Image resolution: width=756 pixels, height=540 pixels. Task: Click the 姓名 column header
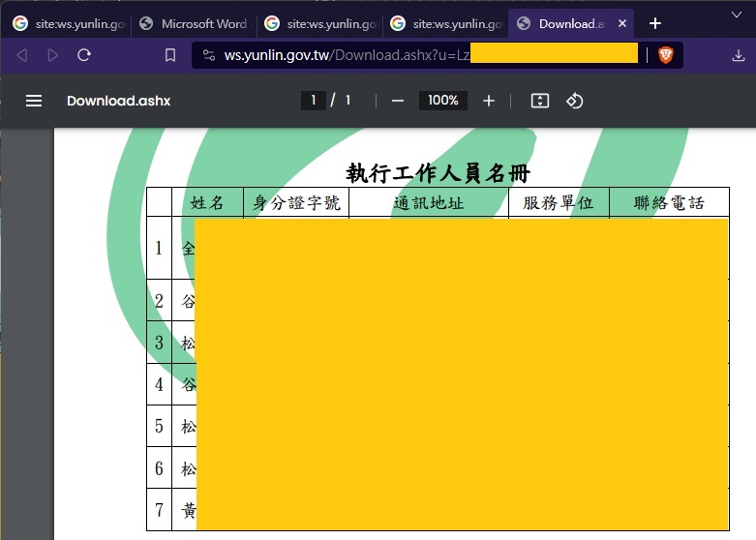[x=207, y=202]
